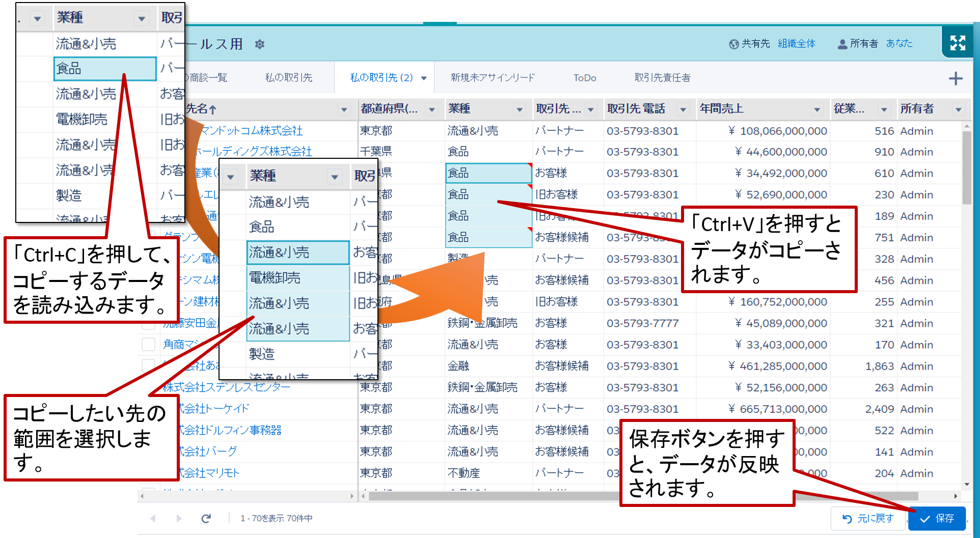This screenshot has width=980, height=538.
Task: Open the 取引先... column filter dropdown
Action: (x=591, y=109)
